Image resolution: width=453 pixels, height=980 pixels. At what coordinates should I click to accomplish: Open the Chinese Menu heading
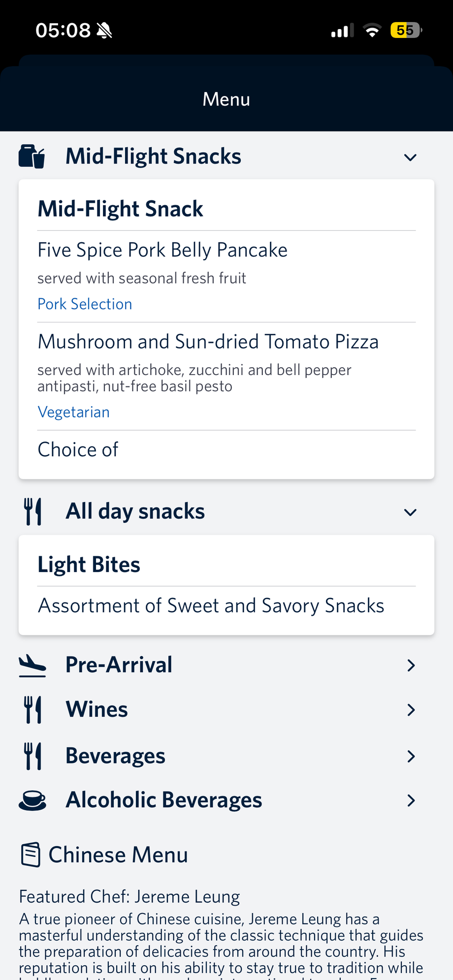118,855
